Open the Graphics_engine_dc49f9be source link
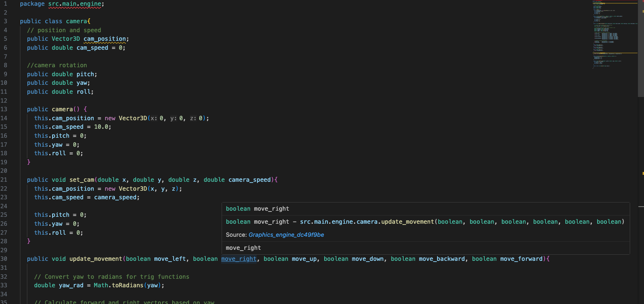The image size is (644, 304). coord(286,235)
